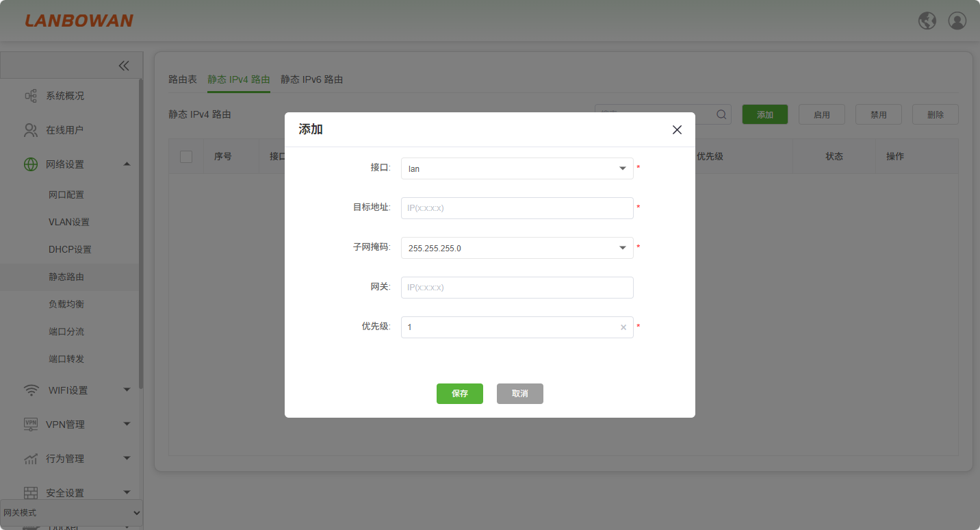Click the 添加 dialog title text
The height and width of the screenshot is (530, 980).
tap(311, 129)
